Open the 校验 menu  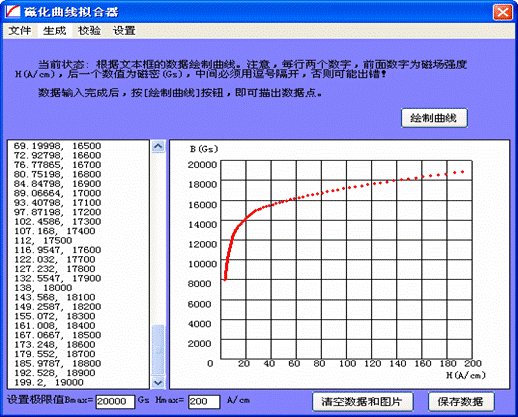point(89,31)
